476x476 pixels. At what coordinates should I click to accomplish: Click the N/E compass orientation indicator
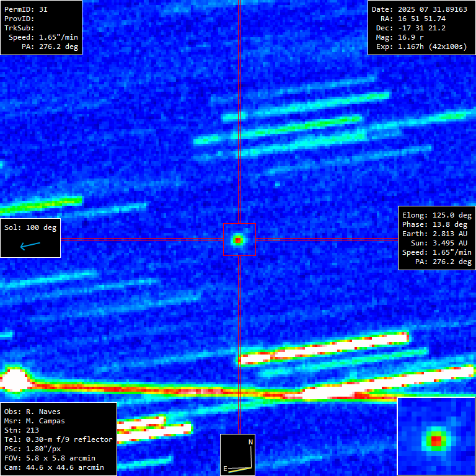click(238, 455)
